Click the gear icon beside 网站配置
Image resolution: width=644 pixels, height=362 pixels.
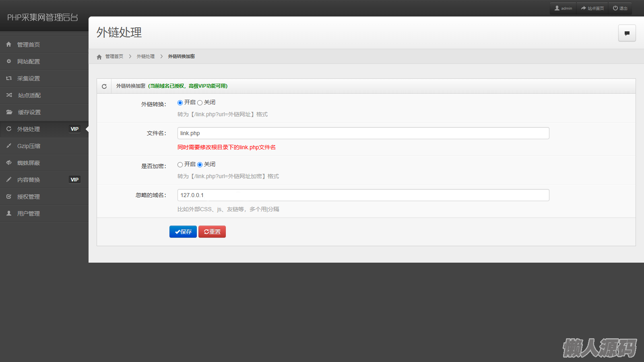[9, 61]
